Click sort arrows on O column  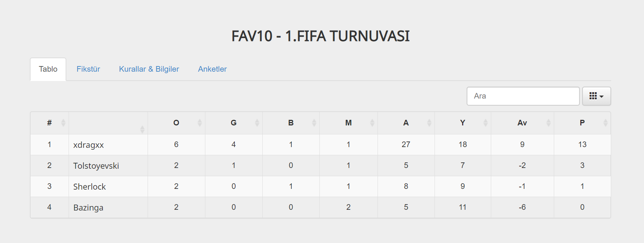click(x=199, y=123)
